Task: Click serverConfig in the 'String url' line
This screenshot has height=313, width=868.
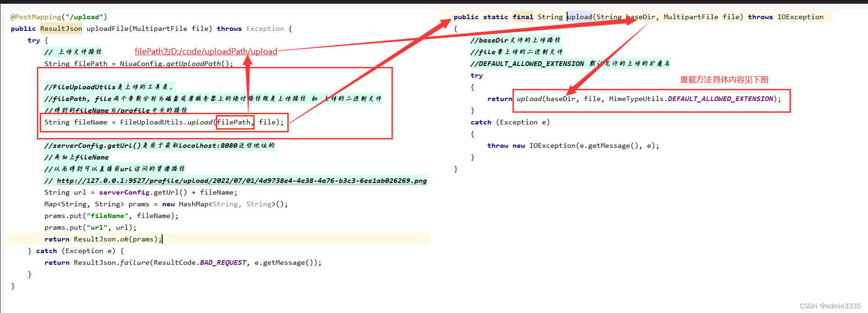Action: 124,192
